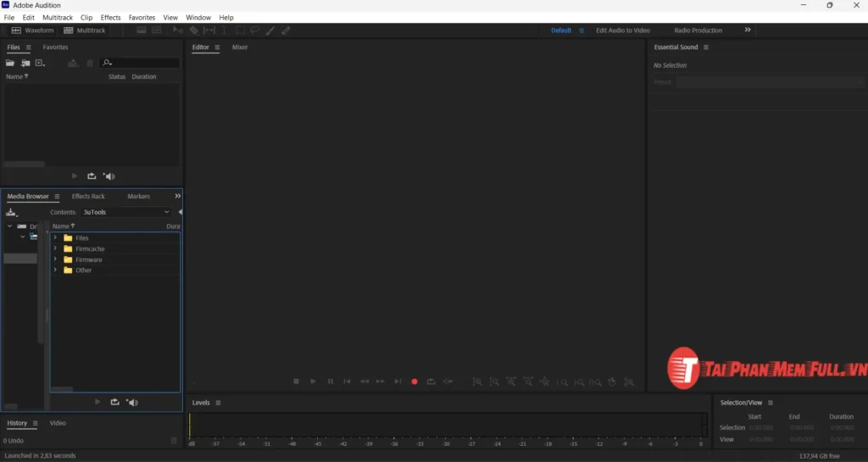The height and width of the screenshot is (462, 868).
Task: Toggle Auto-Play in Files panel
Action: pyautogui.click(x=109, y=176)
